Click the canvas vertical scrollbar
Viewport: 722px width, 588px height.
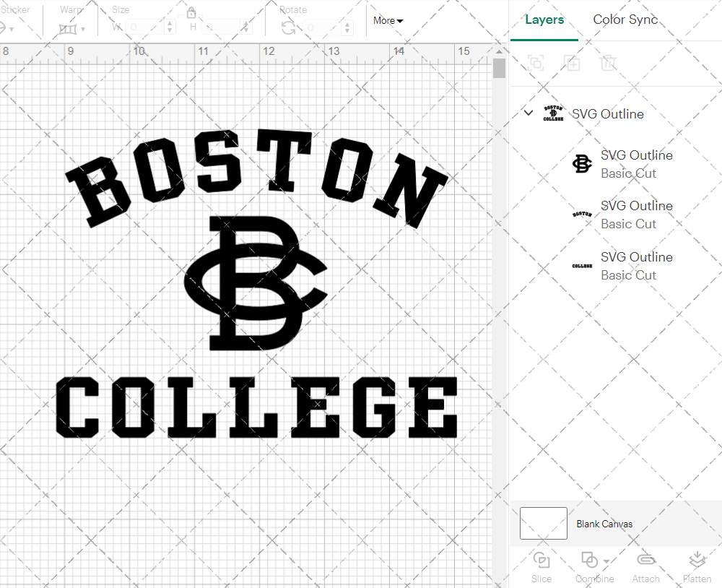click(498, 69)
